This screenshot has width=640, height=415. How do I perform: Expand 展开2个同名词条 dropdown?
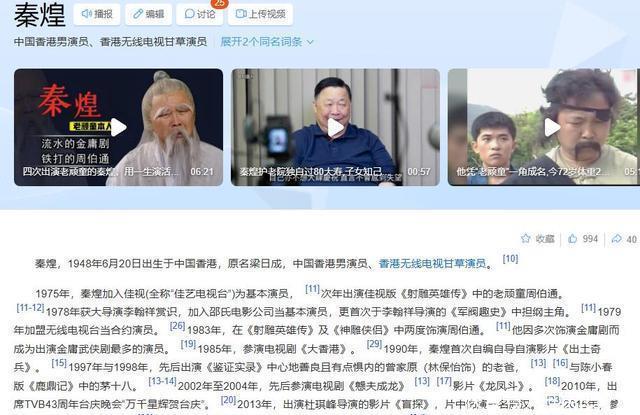[x=267, y=42]
